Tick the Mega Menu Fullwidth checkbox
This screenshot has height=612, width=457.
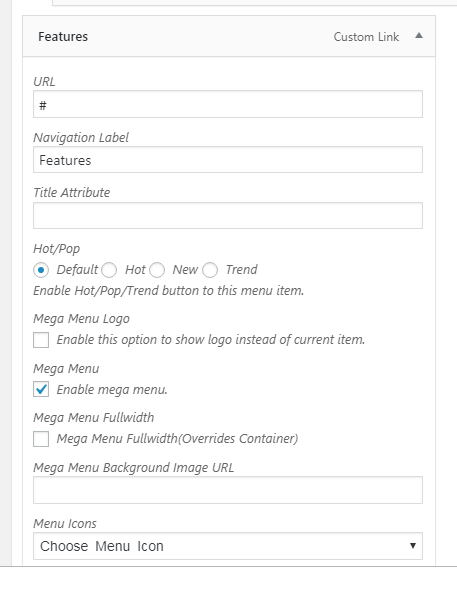point(41,439)
